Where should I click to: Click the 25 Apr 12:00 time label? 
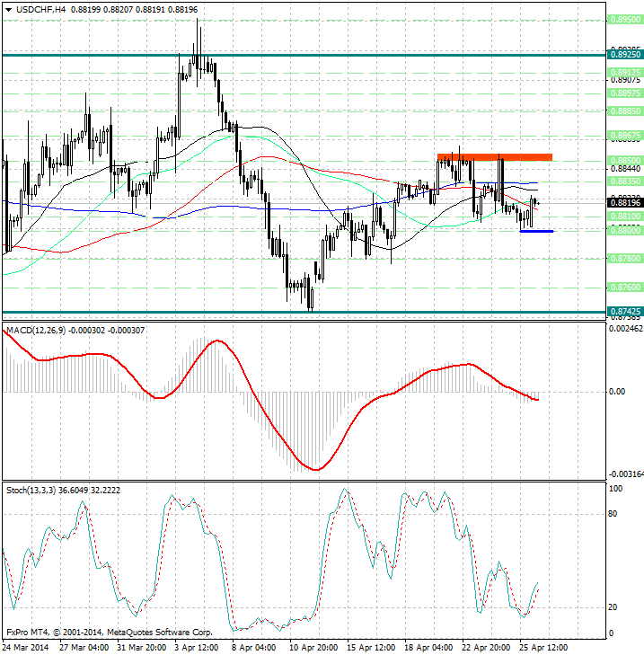544,646
